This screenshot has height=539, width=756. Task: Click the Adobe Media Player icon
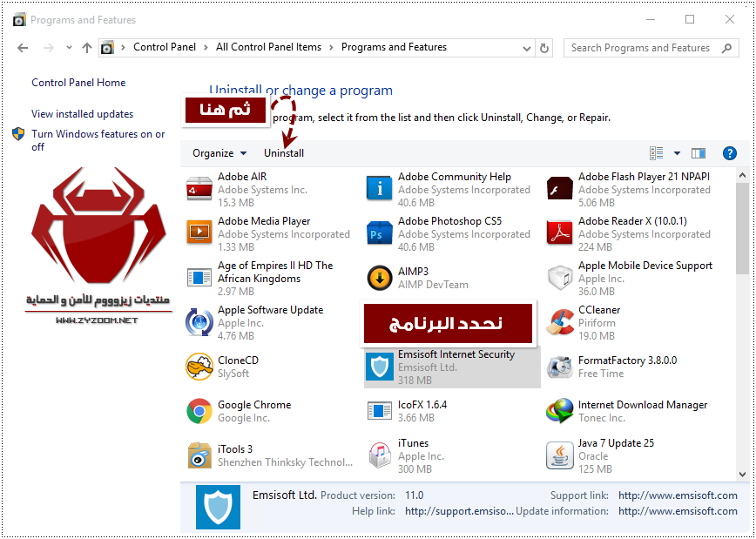[199, 232]
